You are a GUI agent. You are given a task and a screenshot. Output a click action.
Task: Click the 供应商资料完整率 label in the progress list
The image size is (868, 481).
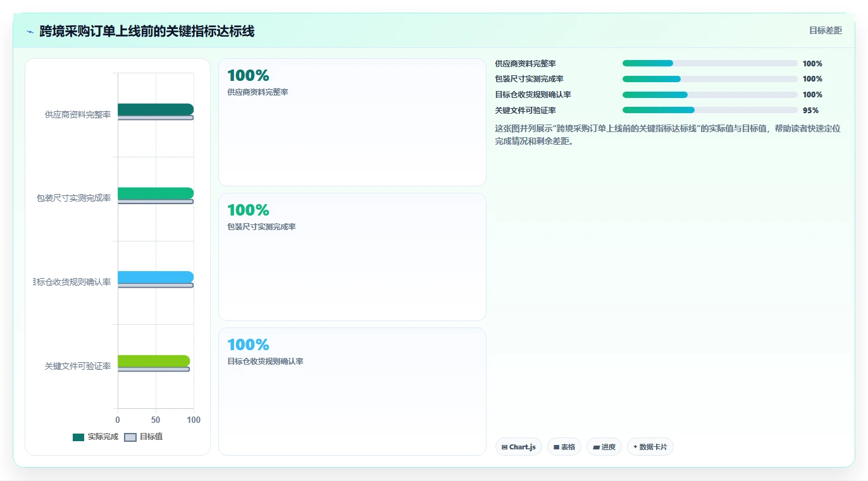[526, 63]
